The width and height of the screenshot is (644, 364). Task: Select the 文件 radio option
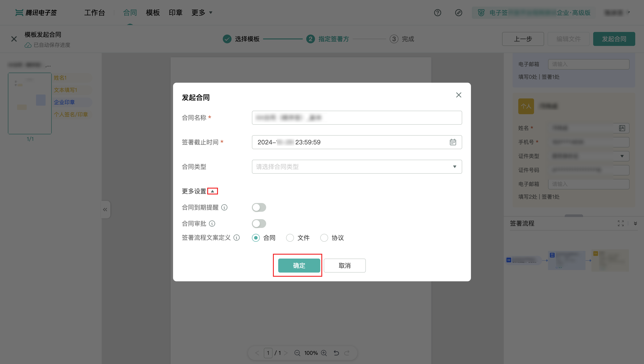coord(290,238)
